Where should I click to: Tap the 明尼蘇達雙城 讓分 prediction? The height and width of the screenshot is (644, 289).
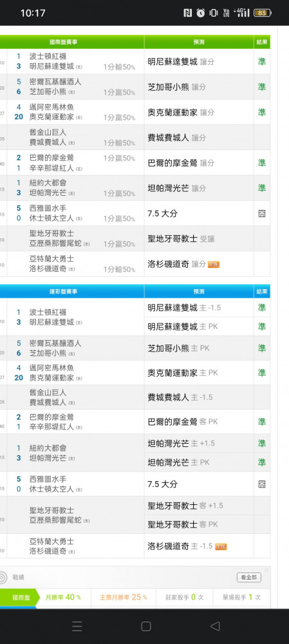pos(181,62)
